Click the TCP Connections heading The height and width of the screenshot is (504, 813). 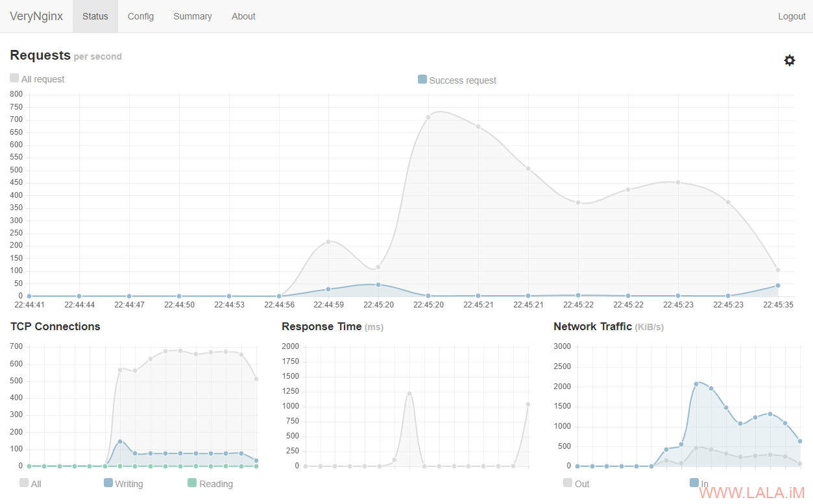(55, 326)
